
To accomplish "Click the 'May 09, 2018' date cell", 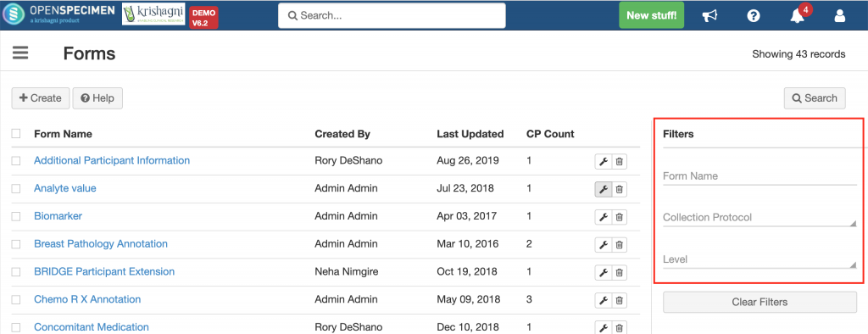I will click(x=469, y=299).
